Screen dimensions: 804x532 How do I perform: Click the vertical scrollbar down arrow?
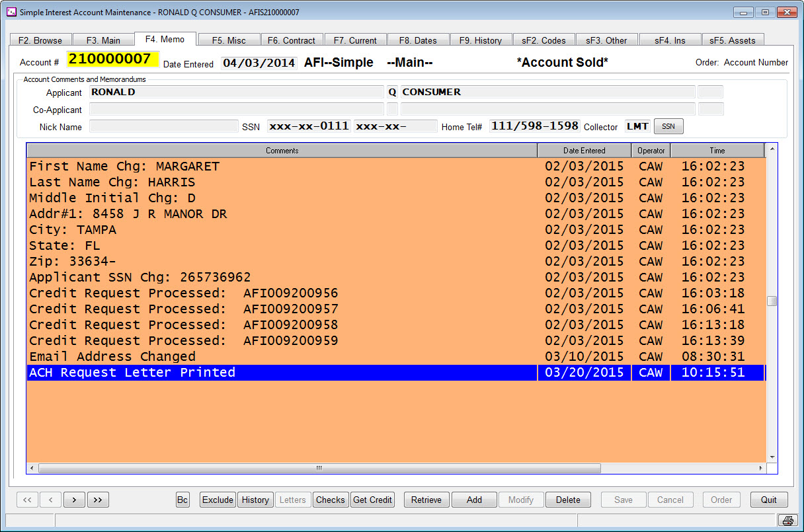(771, 456)
